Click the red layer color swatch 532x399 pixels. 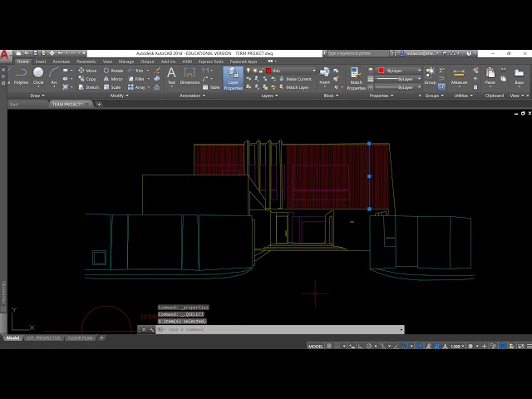[x=268, y=71]
